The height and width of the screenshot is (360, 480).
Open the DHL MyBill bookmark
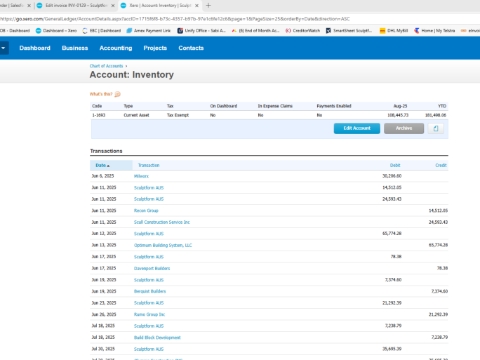[394, 30]
